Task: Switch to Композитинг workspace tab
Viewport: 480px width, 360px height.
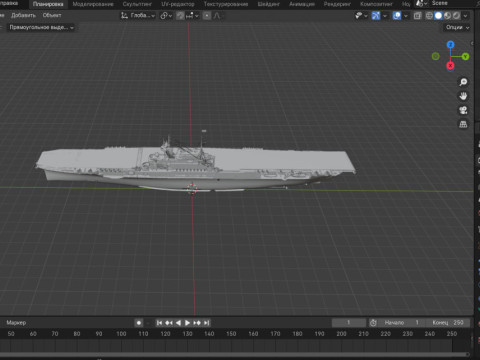Action: (376, 4)
